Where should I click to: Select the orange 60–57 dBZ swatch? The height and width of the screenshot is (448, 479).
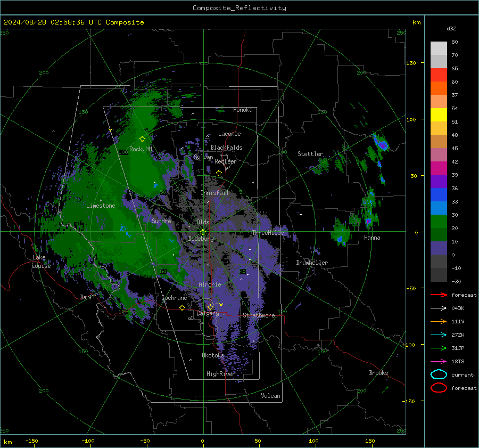(439, 88)
